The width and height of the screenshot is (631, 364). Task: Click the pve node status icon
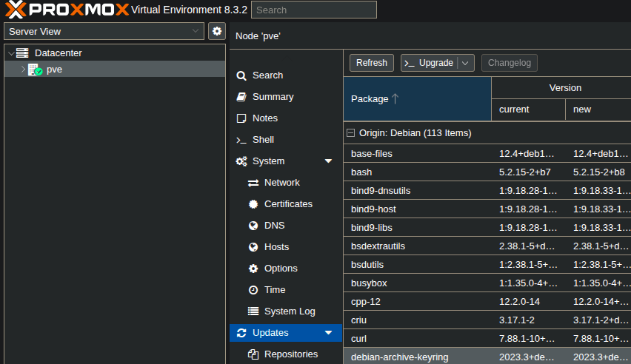(x=36, y=70)
